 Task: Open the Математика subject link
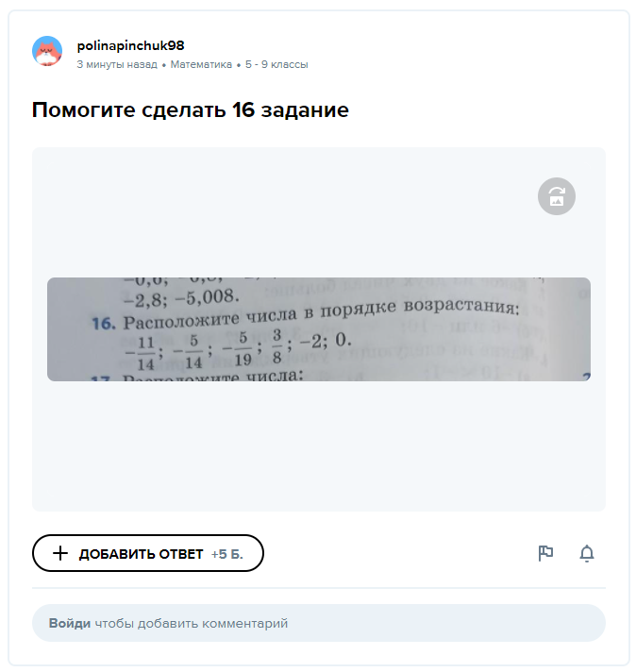(201, 65)
